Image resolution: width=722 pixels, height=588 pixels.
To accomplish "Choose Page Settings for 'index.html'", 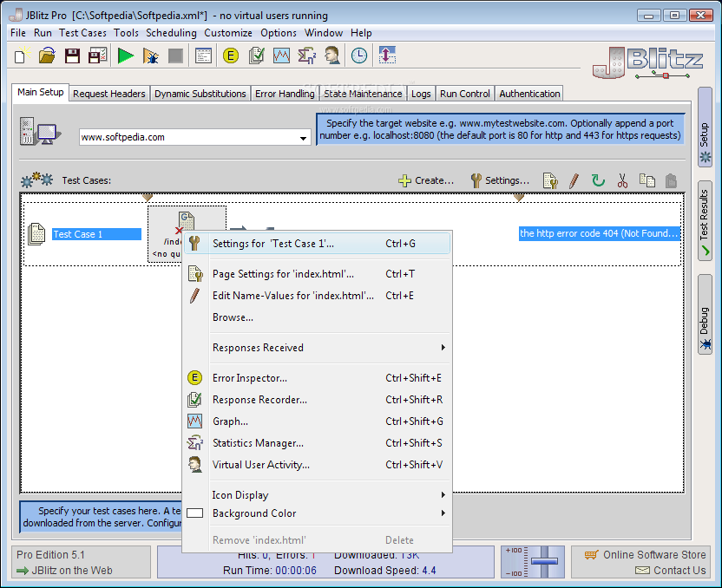I will tap(316, 274).
